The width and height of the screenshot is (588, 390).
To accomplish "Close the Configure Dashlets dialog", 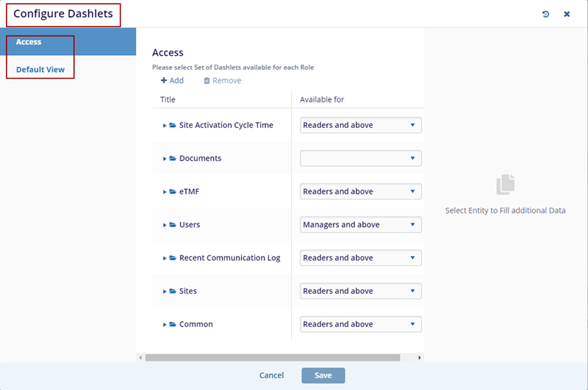I will (567, 14).
